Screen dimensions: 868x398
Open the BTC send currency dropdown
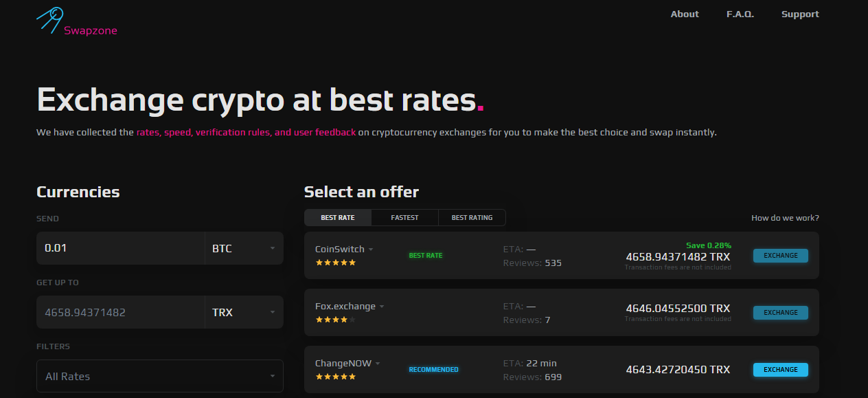click(244, 248)
